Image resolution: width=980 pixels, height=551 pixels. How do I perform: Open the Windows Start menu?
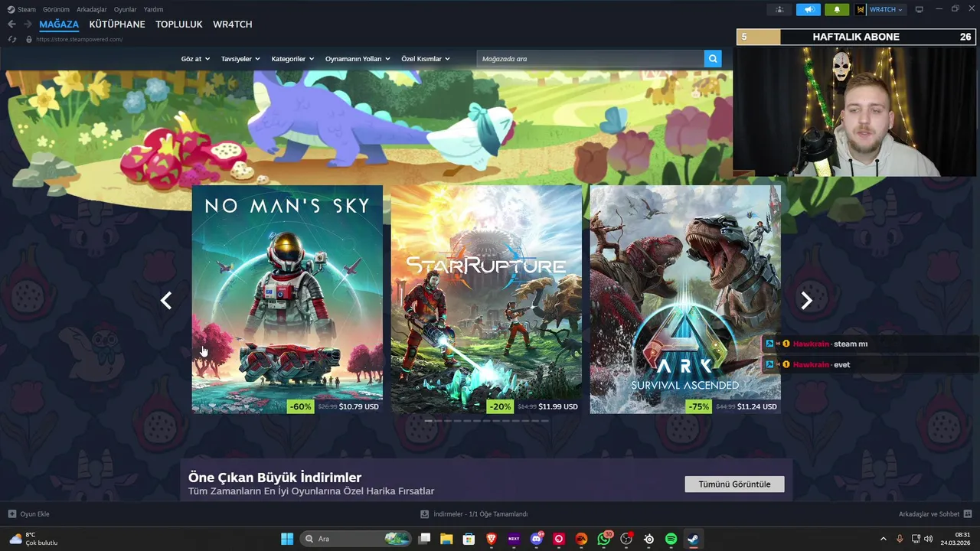(x=287, y=539)
